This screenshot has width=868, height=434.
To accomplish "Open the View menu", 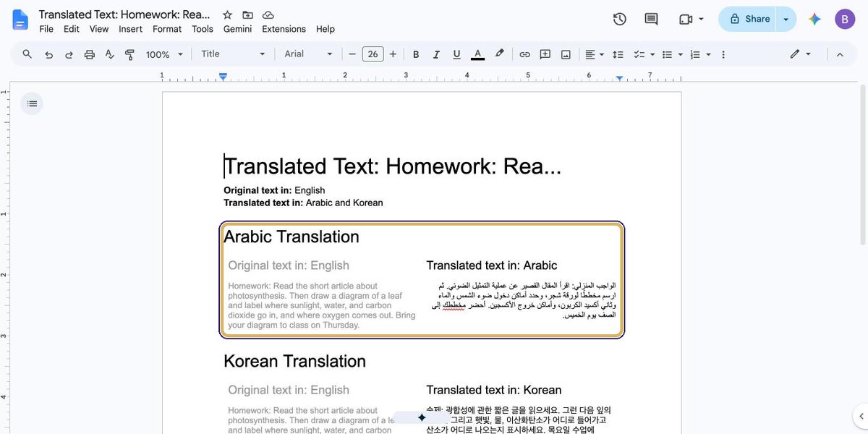I will pos(99,29).
